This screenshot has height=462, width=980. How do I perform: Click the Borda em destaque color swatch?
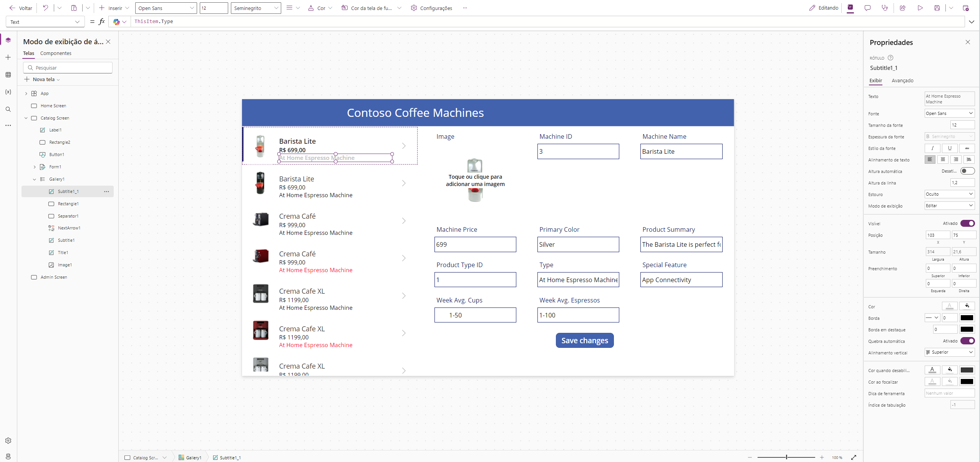967,329
